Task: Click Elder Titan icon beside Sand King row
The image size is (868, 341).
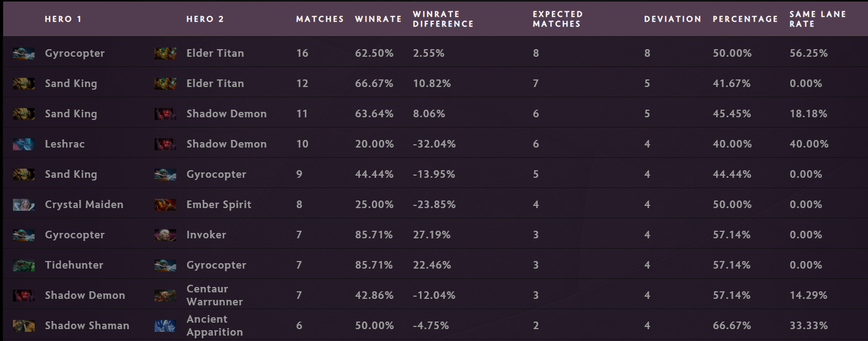Action: (165, 83)
